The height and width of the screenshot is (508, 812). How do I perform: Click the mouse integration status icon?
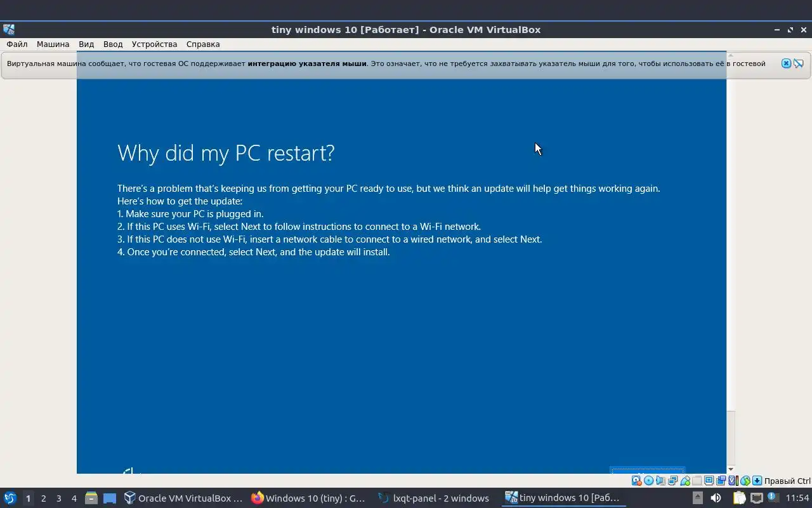coord(745,481)
